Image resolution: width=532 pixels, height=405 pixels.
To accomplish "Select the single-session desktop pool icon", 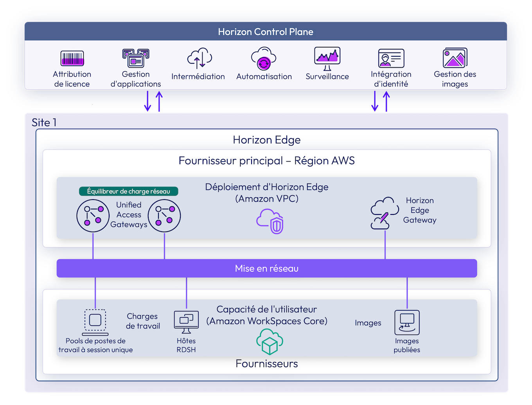I will click(95, 322).
